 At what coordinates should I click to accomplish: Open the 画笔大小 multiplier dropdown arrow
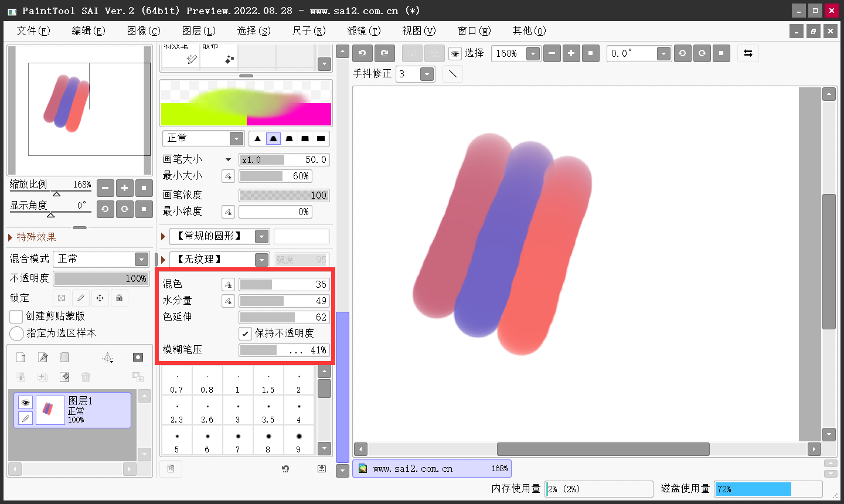click(x=228, y=159)
